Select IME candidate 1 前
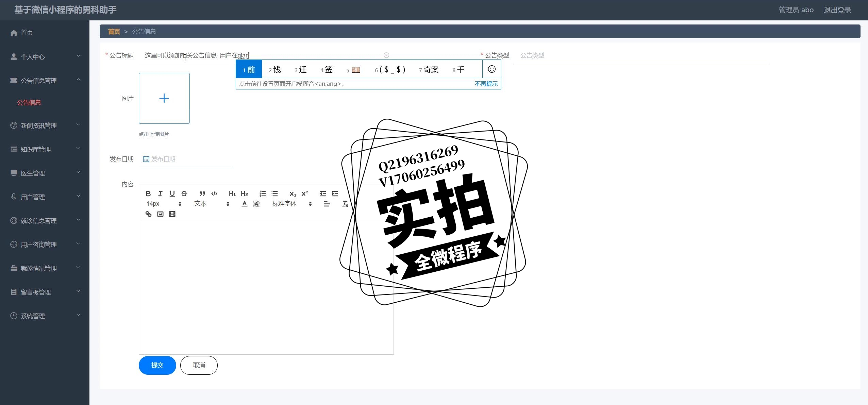The width and height of the screenshot is (868, 405). [249, 69]
